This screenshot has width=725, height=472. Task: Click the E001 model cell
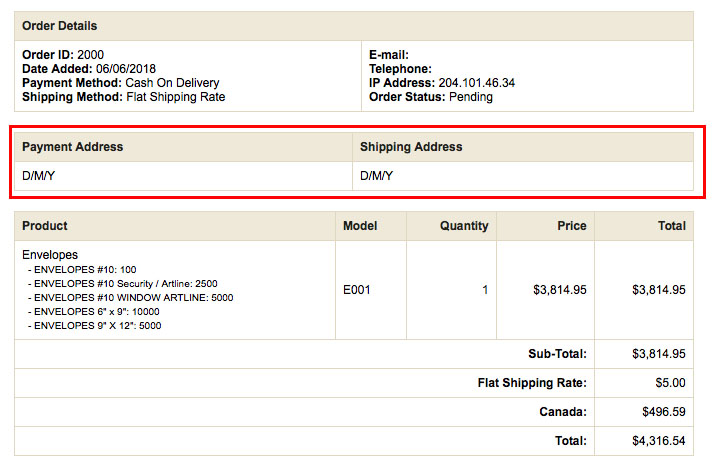click(x=356, y=290)
